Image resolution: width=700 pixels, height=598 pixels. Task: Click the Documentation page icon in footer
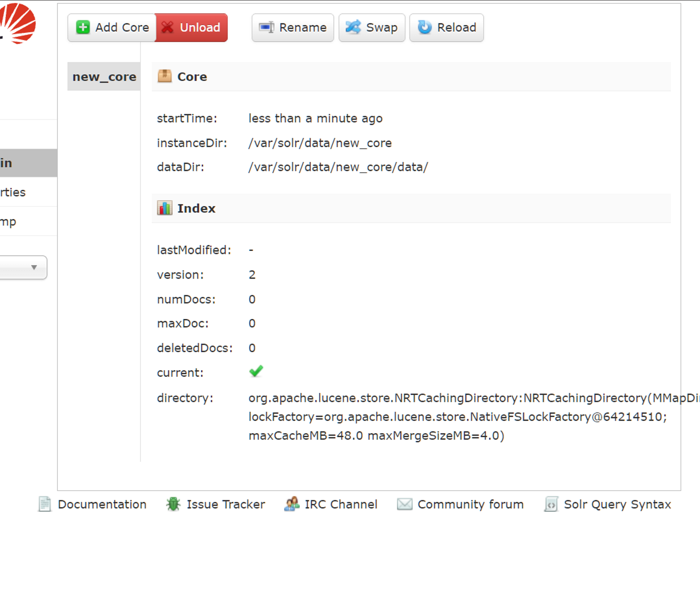pyautogui.click(x=45, y=504)
